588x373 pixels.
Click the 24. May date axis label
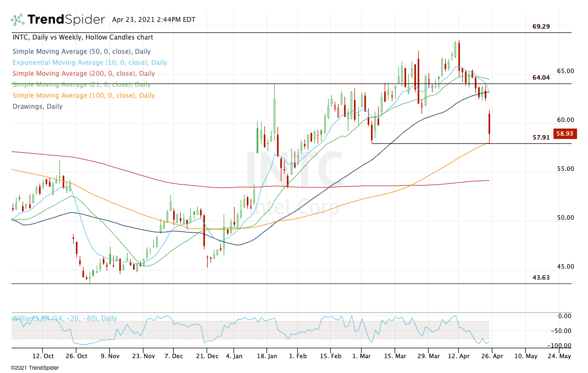559,356
